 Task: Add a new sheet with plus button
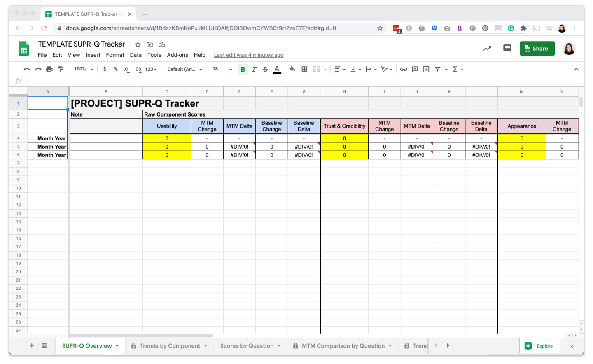[32, 345]
